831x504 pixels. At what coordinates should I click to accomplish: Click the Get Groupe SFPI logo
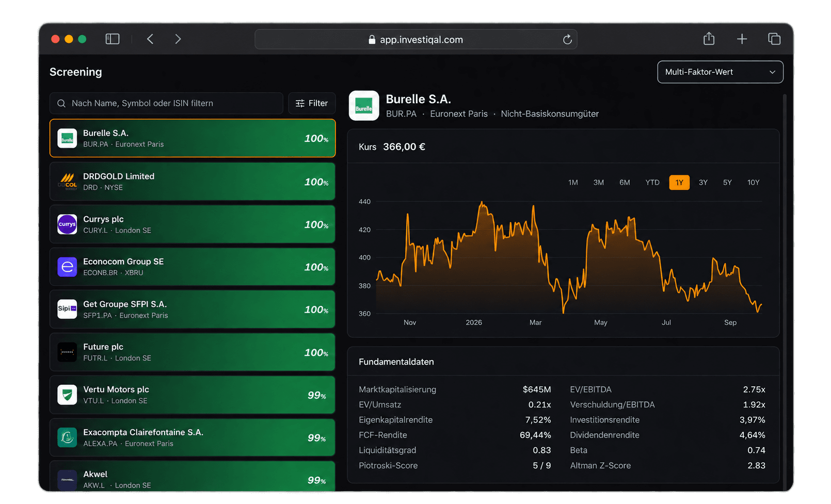[x=67, y=310]
